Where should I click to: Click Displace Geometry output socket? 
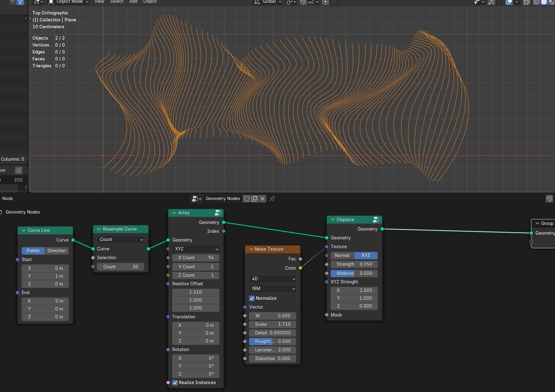point(382,229)
